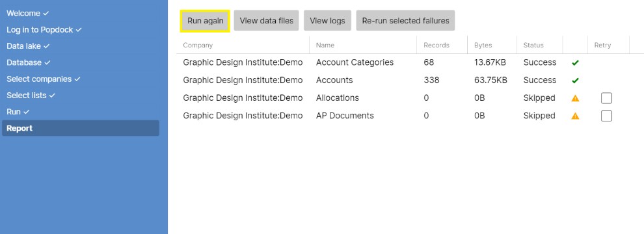
Task: Click the 0B value in Allocations row
Action: [479, 97]
